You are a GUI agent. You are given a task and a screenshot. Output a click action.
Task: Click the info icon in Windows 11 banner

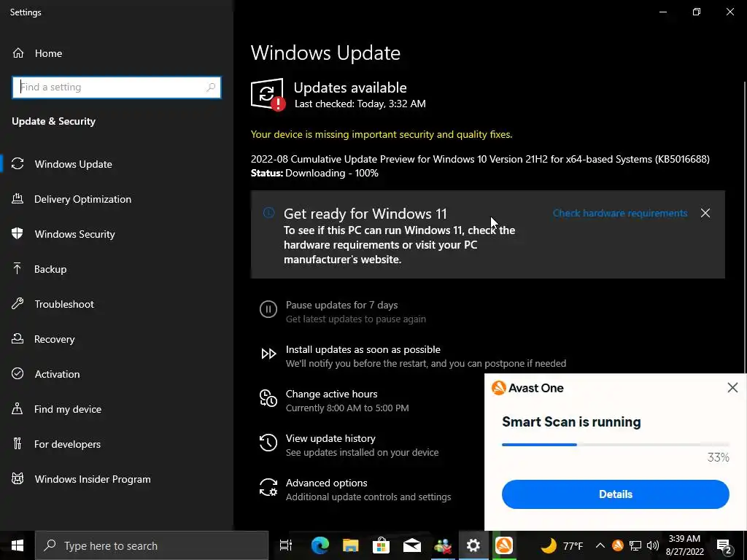pos(268,213)
